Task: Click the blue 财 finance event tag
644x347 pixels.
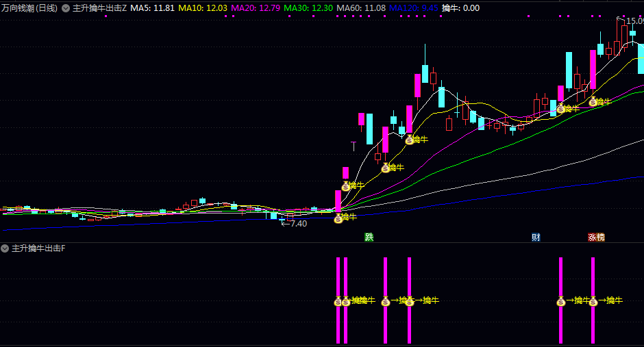Action: (536, 237)
